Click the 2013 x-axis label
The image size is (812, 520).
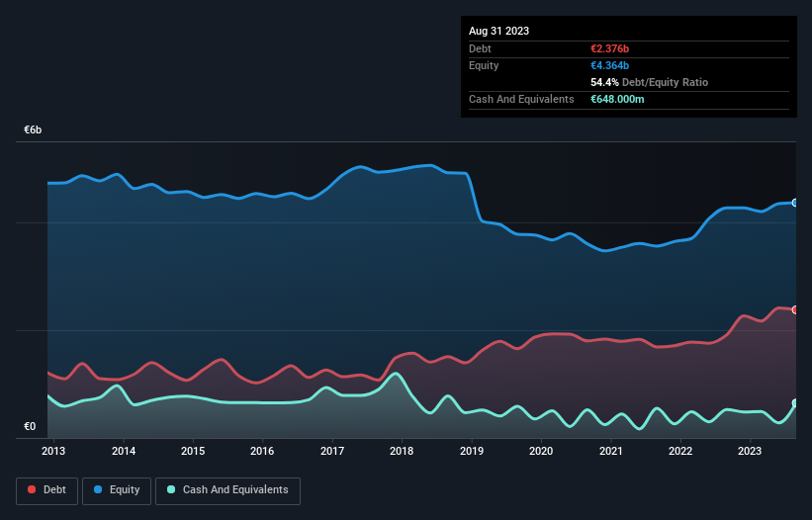(x=53, y=451)
